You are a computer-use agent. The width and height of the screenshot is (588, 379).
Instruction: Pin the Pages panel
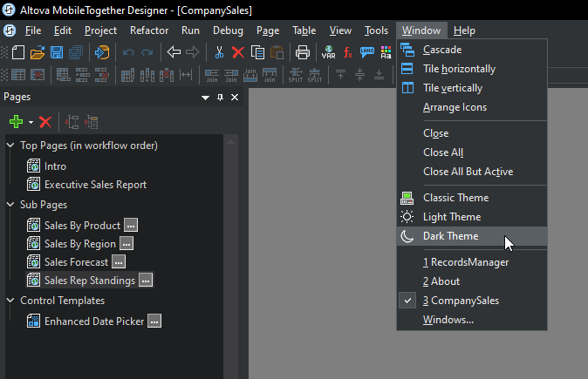pyautogui.click(x=220, y=98)
